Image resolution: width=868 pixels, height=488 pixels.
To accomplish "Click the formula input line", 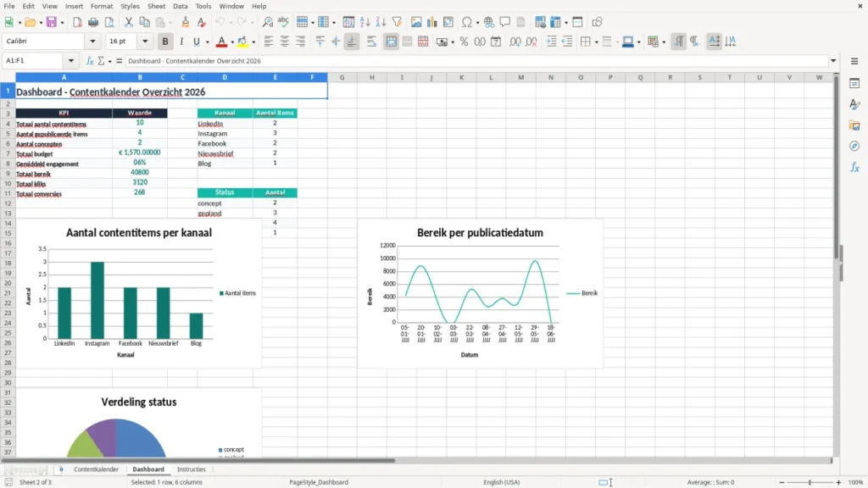I will tap(476, 61).
